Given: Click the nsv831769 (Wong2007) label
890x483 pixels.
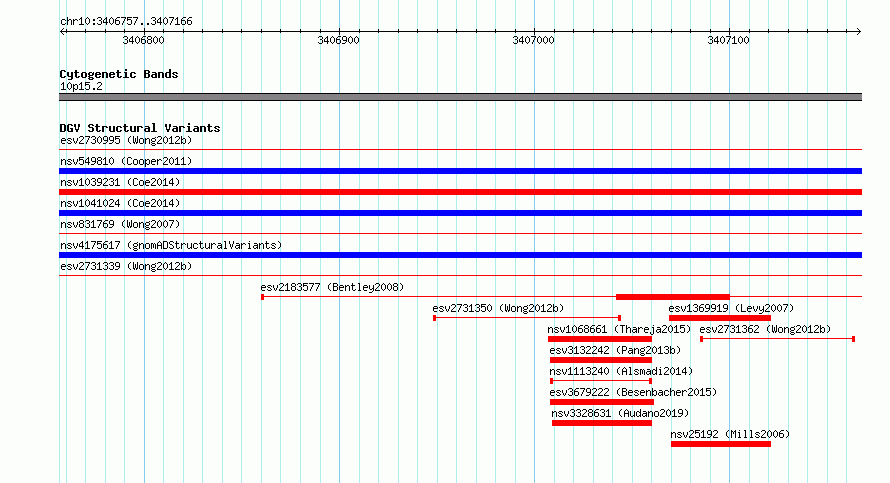Looking at the screenshot, I should coord(120,224).
